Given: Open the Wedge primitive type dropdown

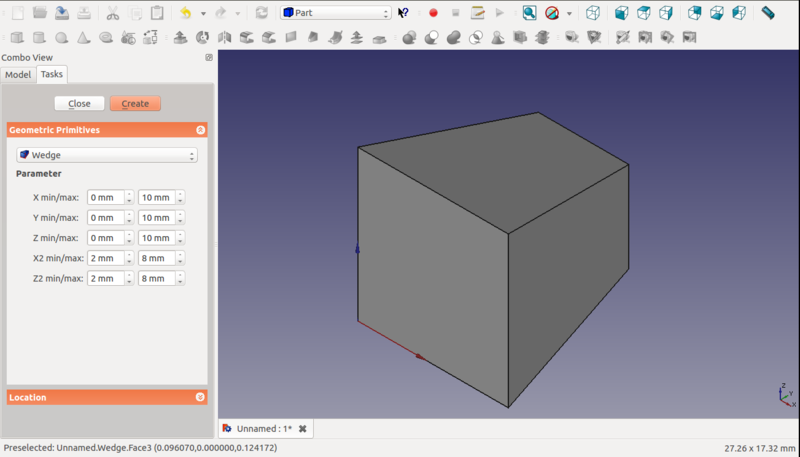Looking at the screenshot, I should [107, 155].
